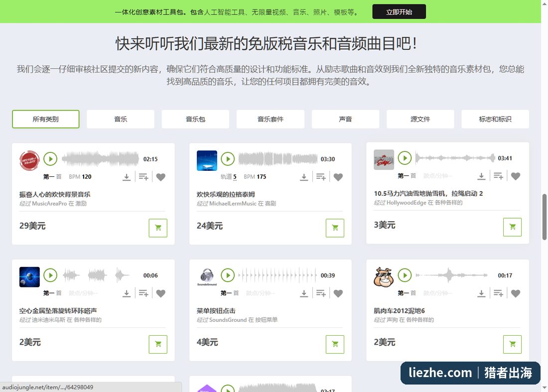Switch to the 音乐 tab
This screenshot has width=548, height=392.
[121, 119]
